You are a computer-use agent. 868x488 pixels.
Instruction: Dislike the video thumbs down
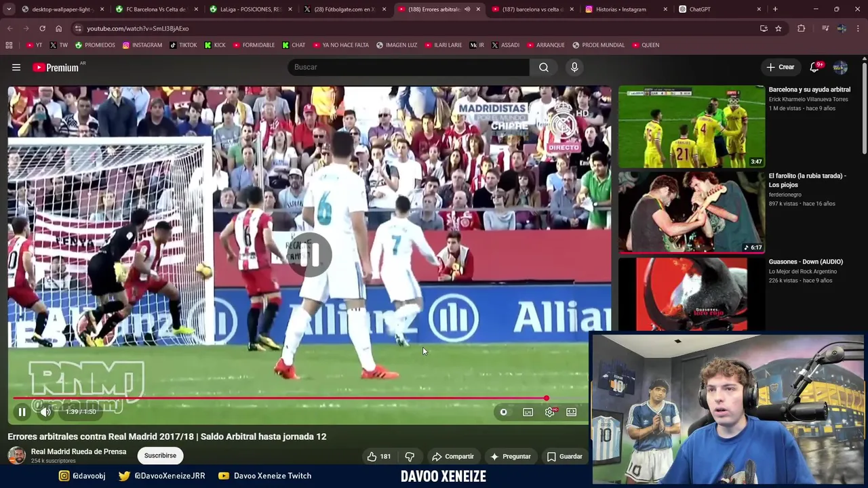coord(410,456)
